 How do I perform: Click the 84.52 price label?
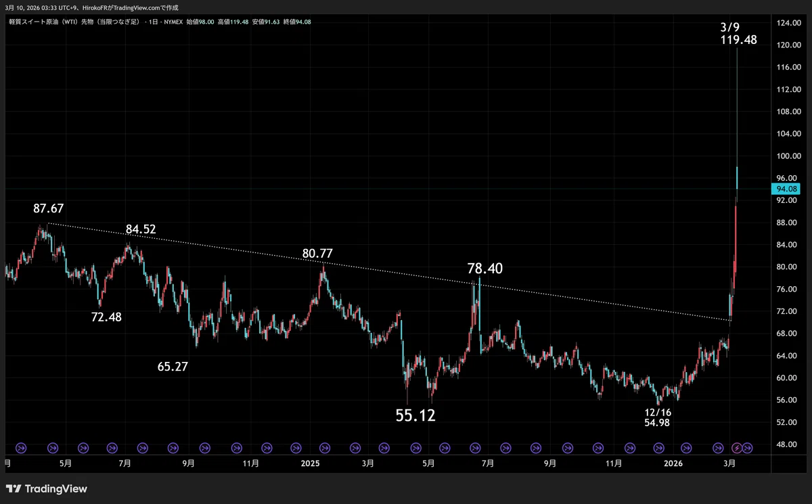(x=141, y=229)
